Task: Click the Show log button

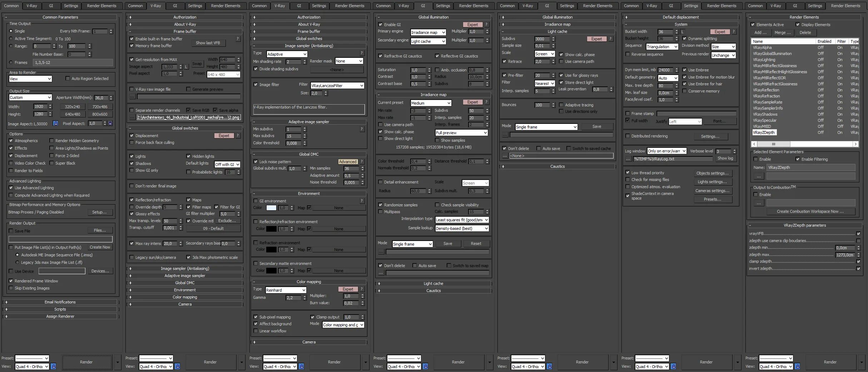Action: (725, 158)
